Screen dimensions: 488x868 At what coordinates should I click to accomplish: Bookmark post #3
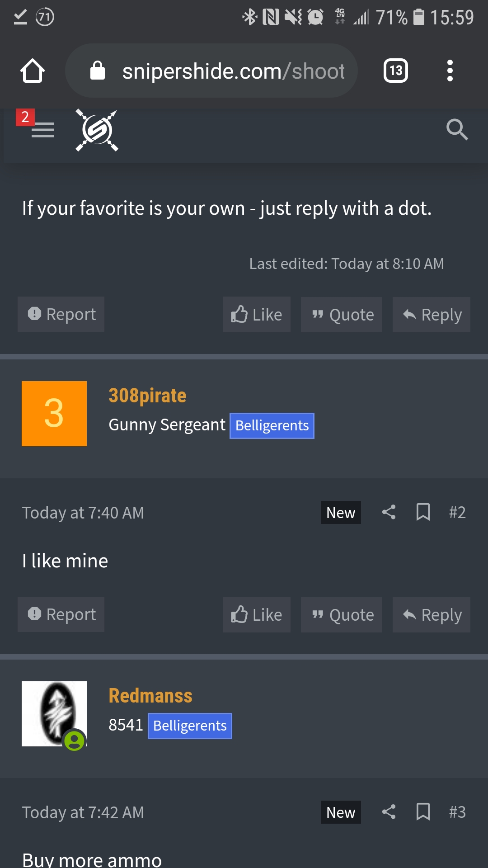tap(423, 812)
